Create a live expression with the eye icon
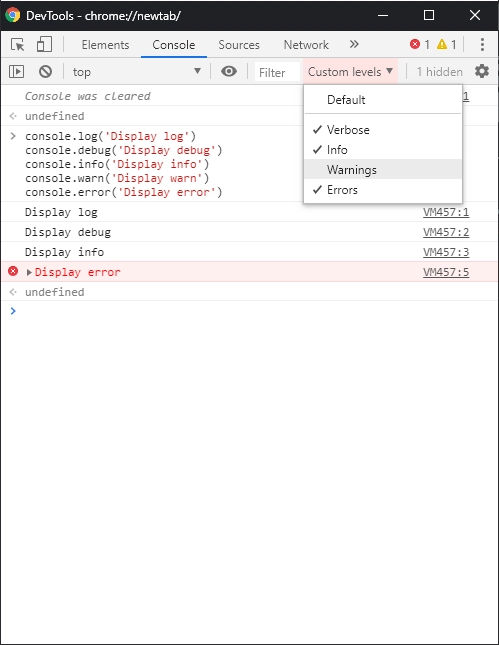Viewport: 499px width, 645px height. point(229,72)
